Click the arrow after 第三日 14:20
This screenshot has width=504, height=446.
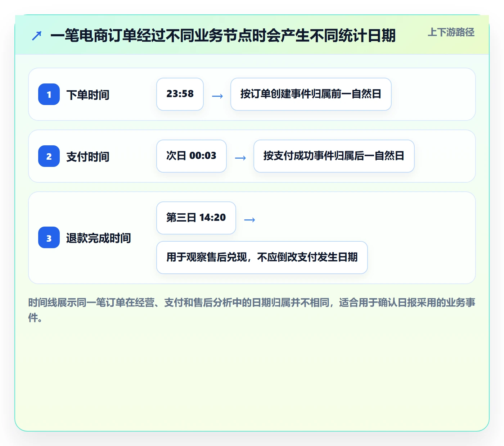[250, 220]
